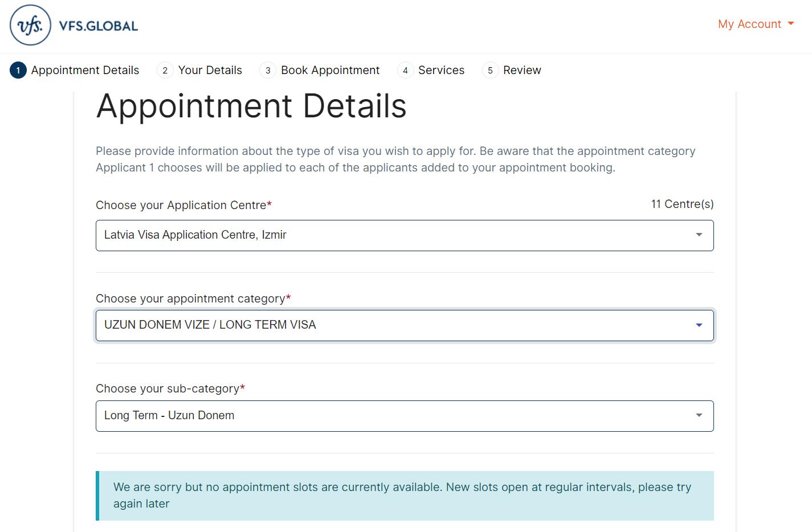Viewport: 812px width, 532px height.
Task: Expand the UZUN DONEM VIZE category dropdown
Action: coord(393,325)
